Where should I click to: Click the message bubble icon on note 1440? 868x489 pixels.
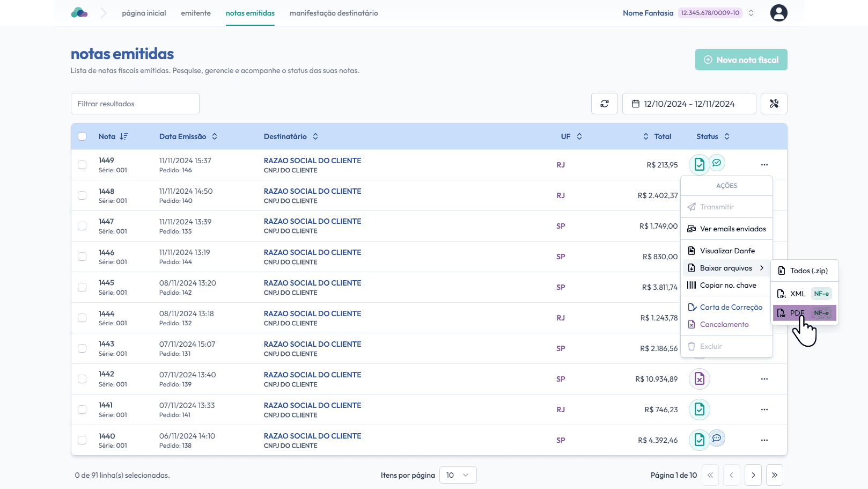(717, 438)
